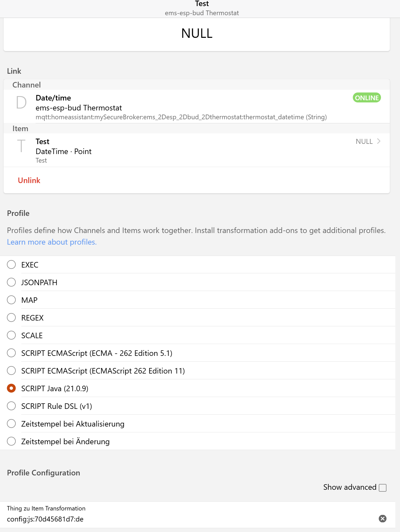Screen dimensions: 400x532
Task: Enable the Show advanced checkbox
Action: [383, 488]
